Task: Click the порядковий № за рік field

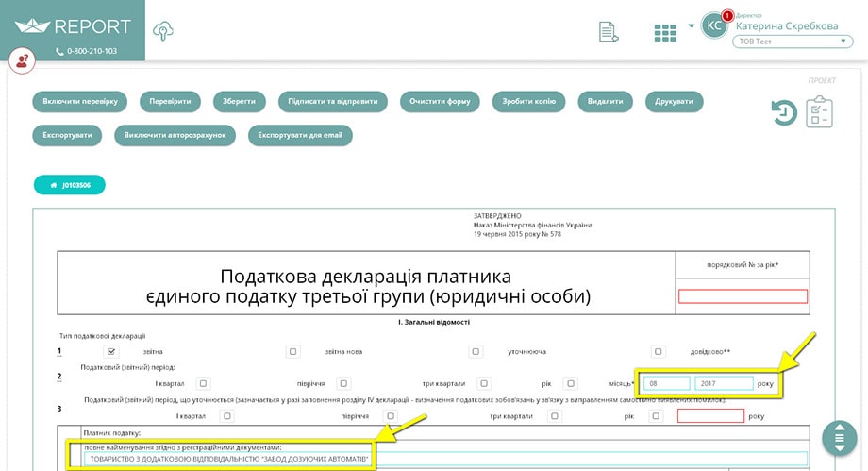Action: [743, 296]
